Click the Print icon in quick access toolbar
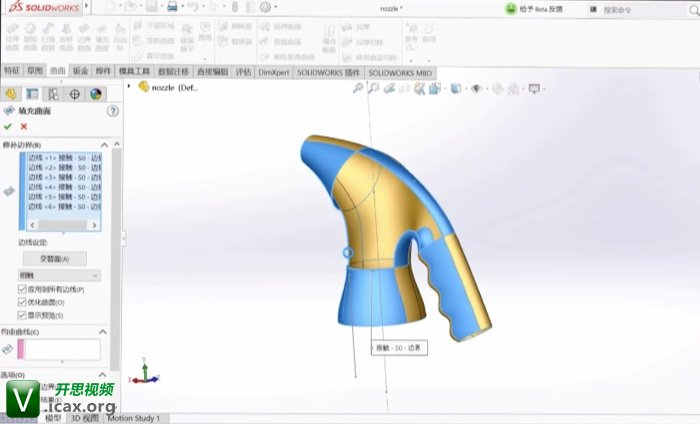 pyautogui.click(x=172, y=7)
